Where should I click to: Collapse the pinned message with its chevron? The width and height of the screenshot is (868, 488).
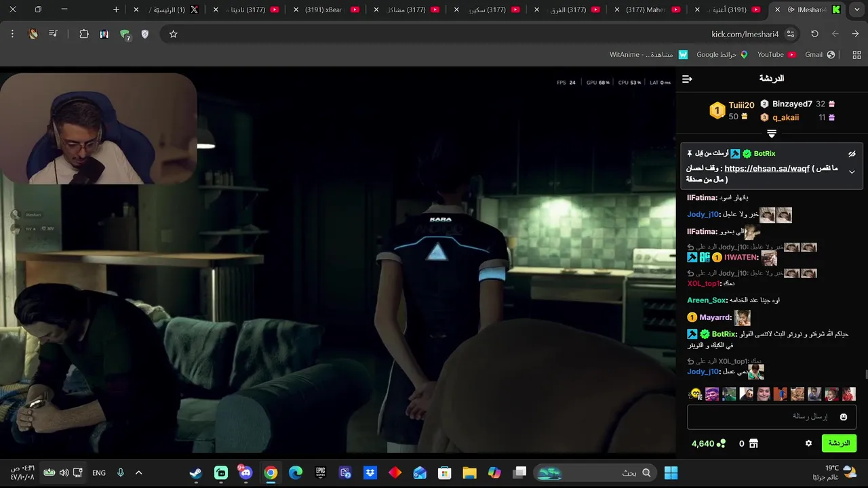point(852,172)
